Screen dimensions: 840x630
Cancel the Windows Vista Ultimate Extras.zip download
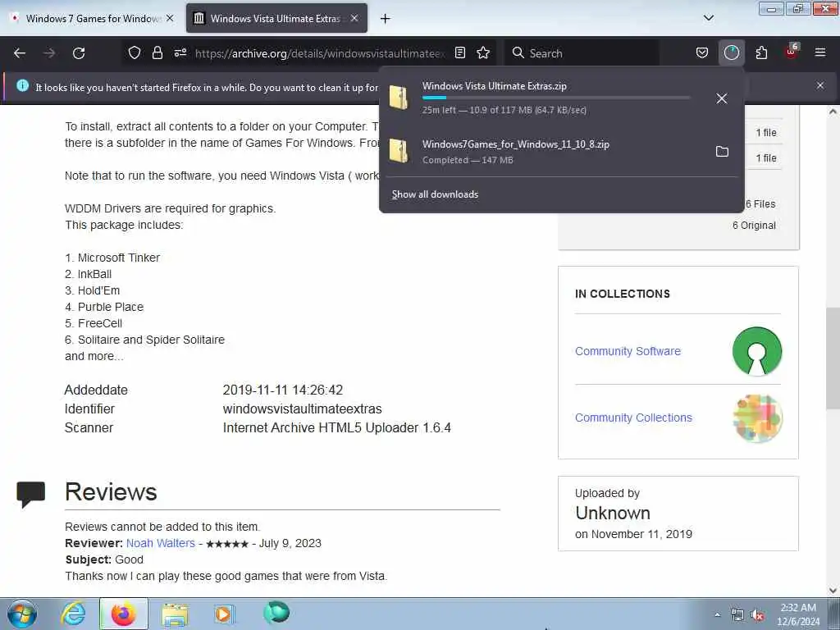coord(722,98)
